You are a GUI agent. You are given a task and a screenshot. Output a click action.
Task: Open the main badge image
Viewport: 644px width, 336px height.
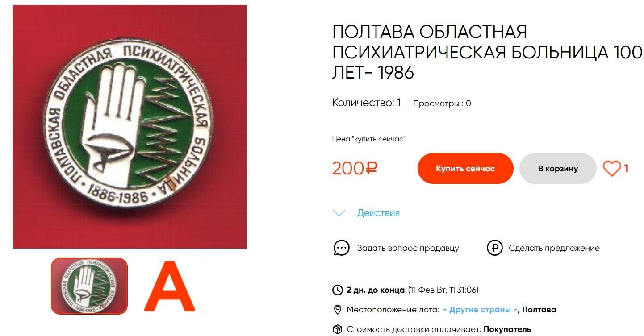130,127
